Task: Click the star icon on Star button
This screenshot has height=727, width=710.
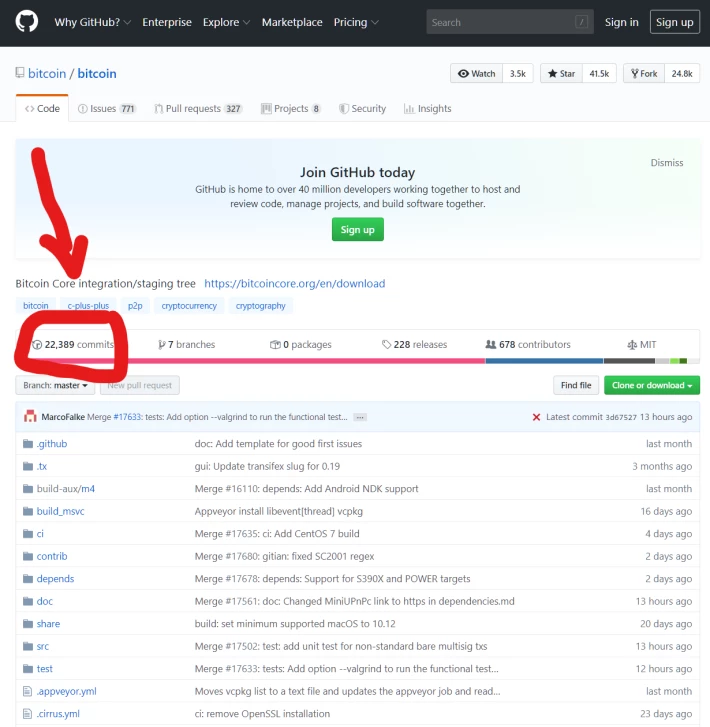Action: coord(552,74)
